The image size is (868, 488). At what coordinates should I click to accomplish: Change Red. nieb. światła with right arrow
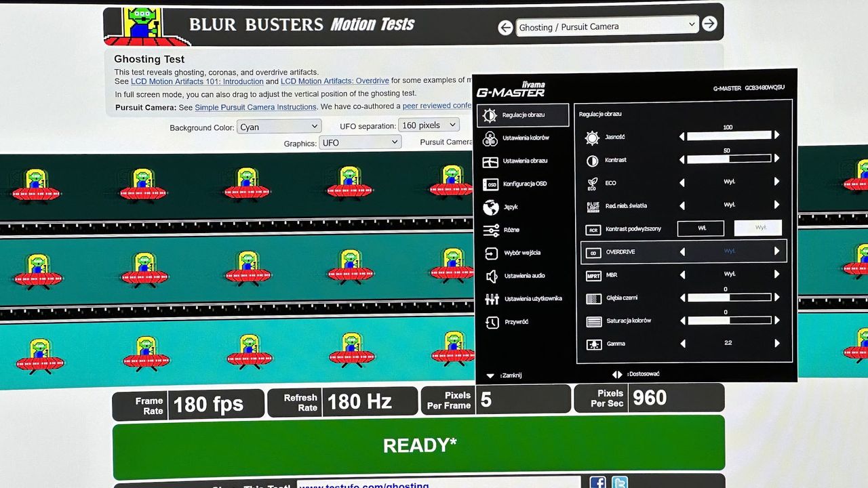tap(777, 205)
